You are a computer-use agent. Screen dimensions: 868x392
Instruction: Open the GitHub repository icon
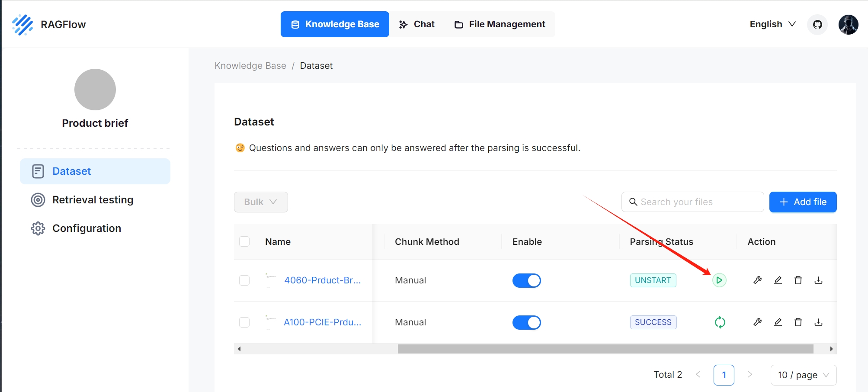click(817, 25)
